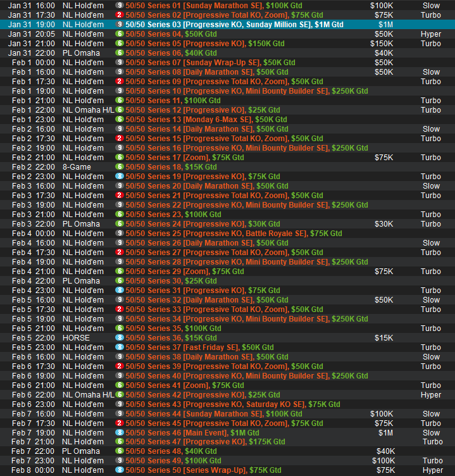Select the green 6-max icon on Series 04
Viewport: 455px width, 476px height.
point(119,34)
